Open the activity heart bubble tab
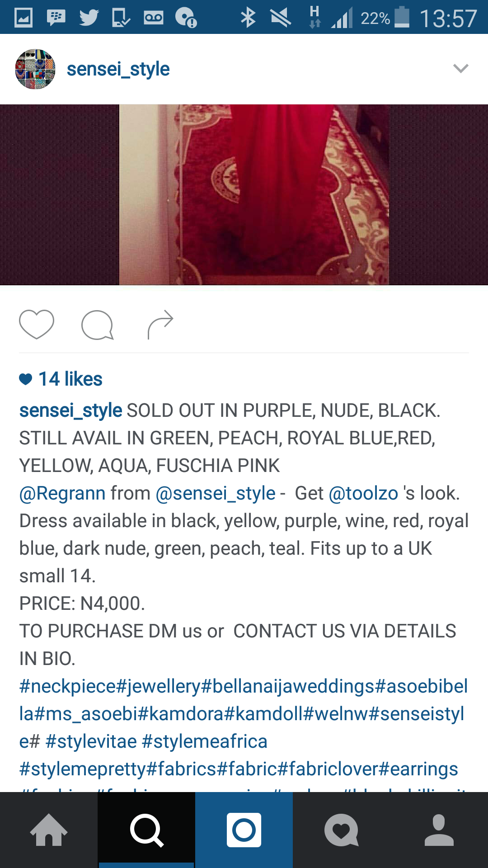 [x=342, y=830]
